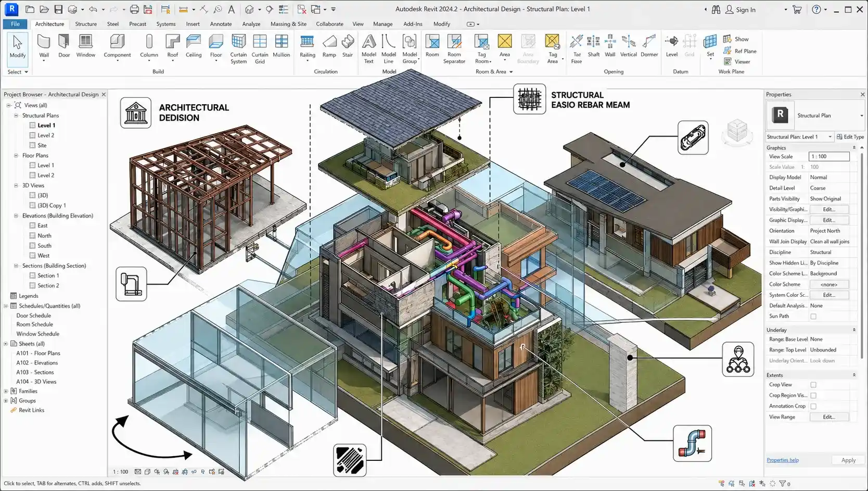The width and height of the screenshot is (868, 491).
Task: Click Edit button for View Range
Action: (x=829, y=417)
